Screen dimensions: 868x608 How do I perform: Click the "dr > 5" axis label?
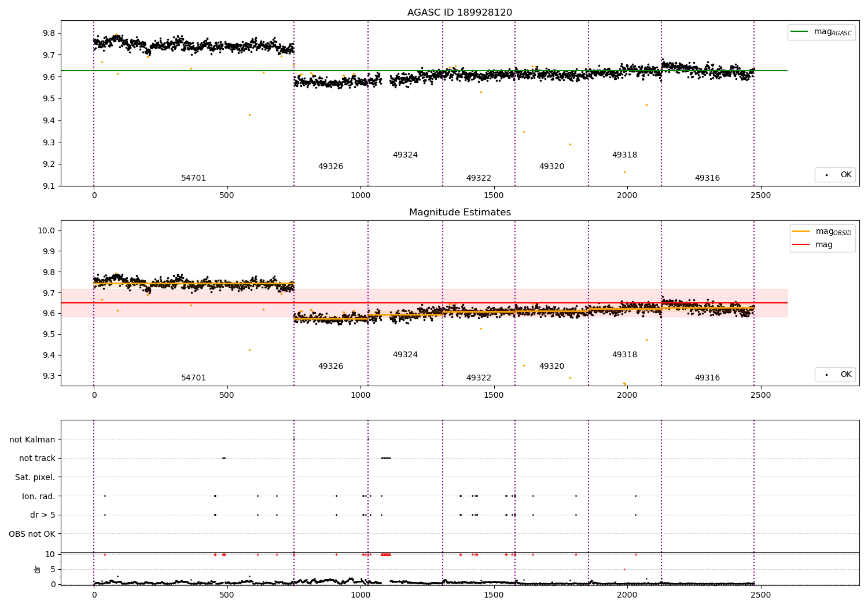click(x=43, y=515)
